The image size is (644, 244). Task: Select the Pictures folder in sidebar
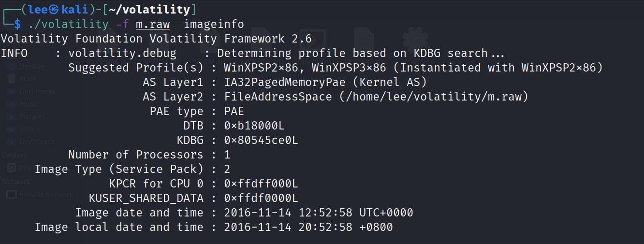pyautogui.click(x=32, y=116)
